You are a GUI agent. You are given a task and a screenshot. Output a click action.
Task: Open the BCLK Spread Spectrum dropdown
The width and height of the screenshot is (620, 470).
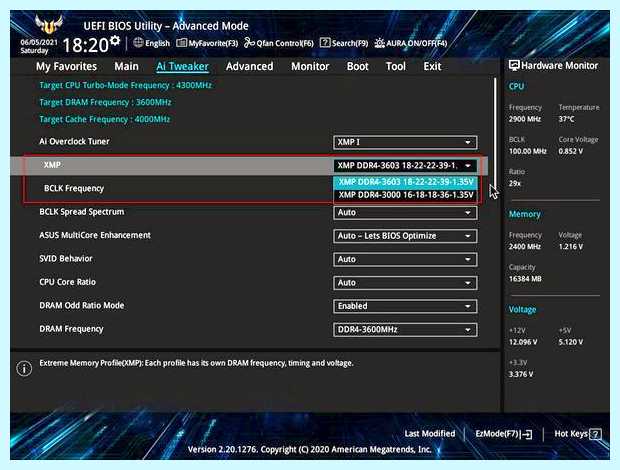405,213
